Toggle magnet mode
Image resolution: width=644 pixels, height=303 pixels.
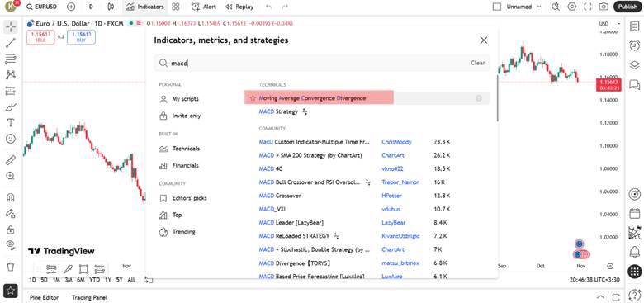pos(11,197)
